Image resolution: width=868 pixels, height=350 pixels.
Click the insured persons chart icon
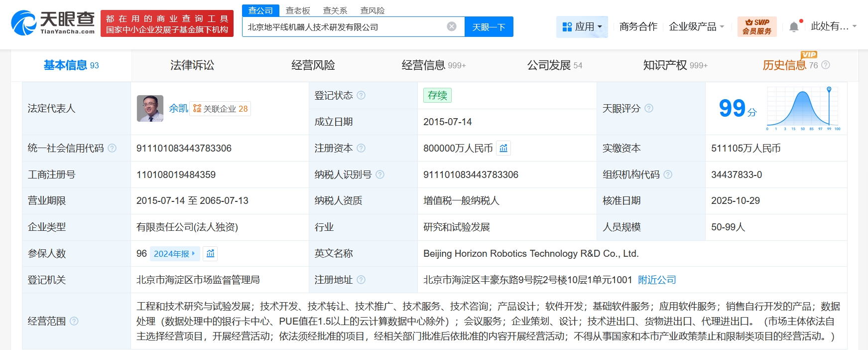pyautogui.click(x=211, y=253)
